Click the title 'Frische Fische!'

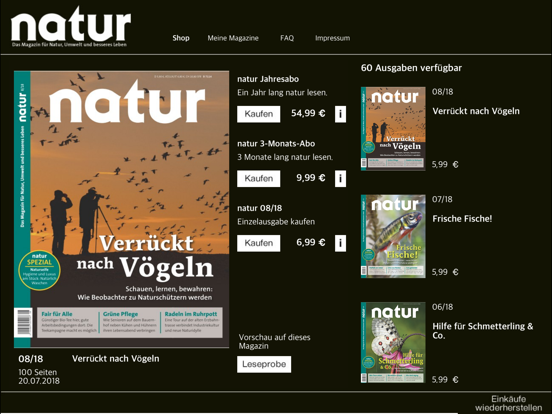[462, 219]
